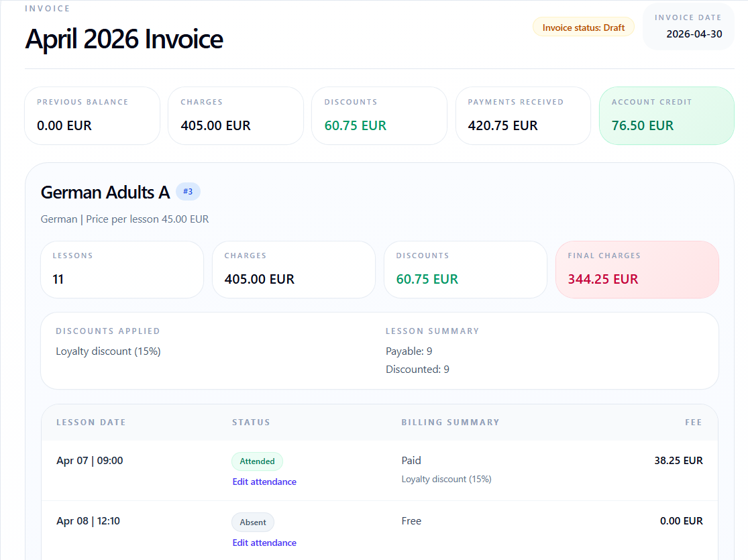The width and height of the screenshot is (748, 560).
Task: Click the Discounted: 9 summary line
Action: coord(417,370)
